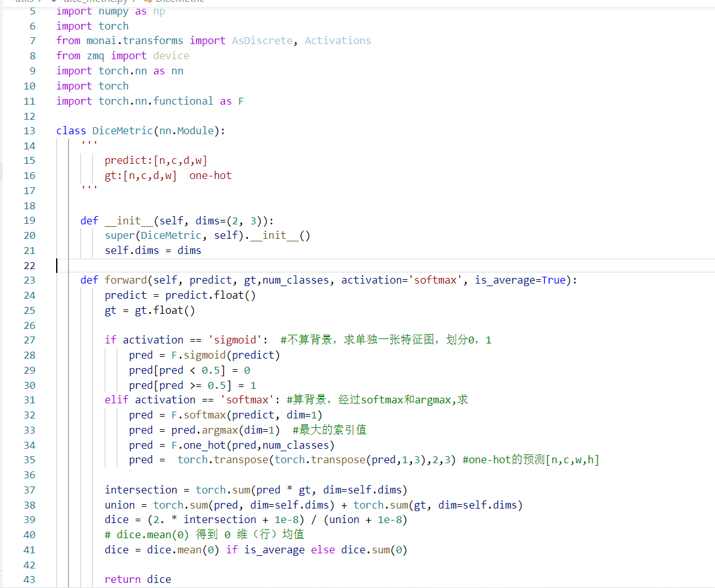Click 'dice.sum(0)' on line 41
The image size is (715, 588).
[375, 550]
